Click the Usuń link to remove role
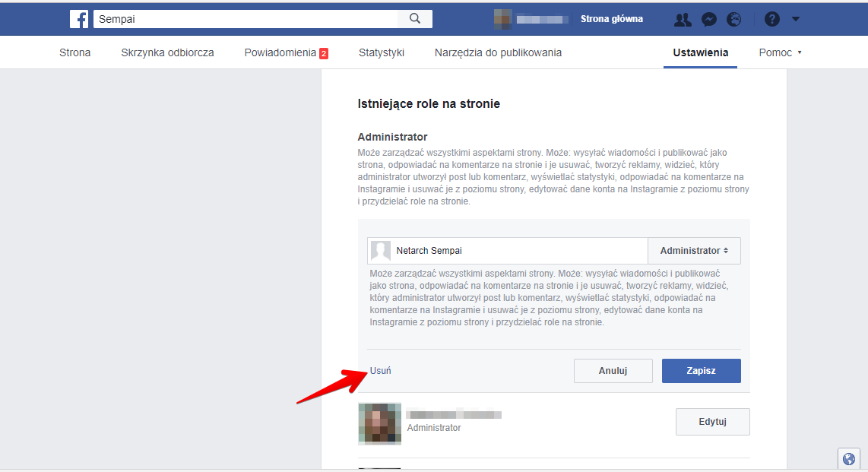 click(380, 371)
